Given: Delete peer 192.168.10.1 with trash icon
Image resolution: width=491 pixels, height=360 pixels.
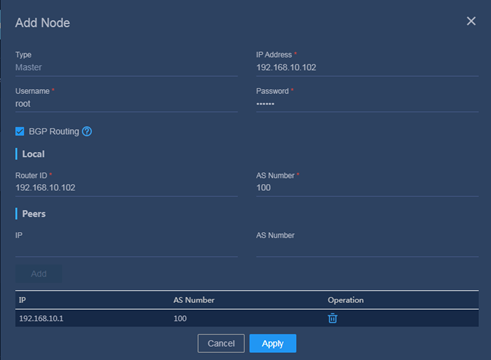Looking at the screenshot, I should pyautogui.click(x=332, y=318).
